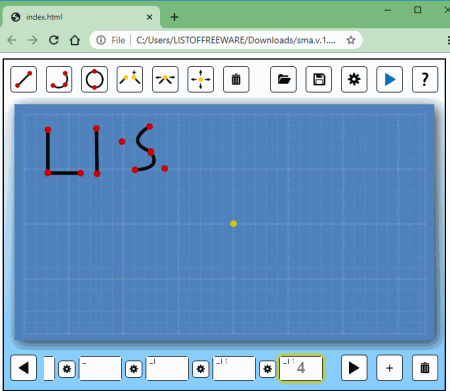Open the third transition gear in timeline
Viewport: 450px width, 391px height.
click(x=200, y=369)
